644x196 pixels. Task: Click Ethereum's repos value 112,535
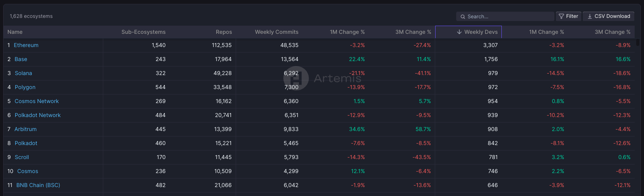(x=222, y=45)
